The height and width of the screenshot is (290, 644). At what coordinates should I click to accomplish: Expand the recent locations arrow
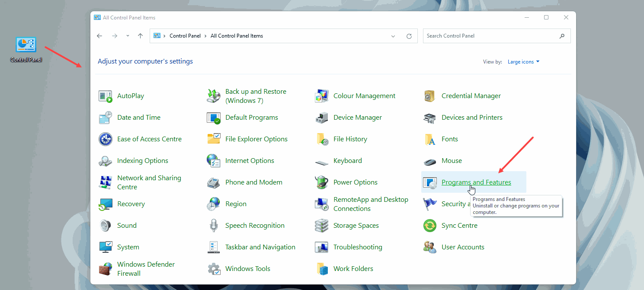point(128,36)
